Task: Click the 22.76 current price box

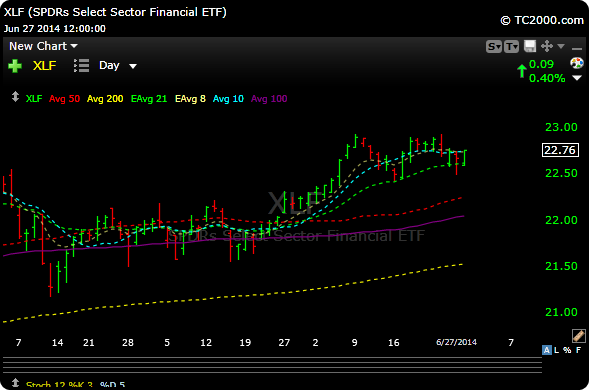Action: (560, 150)
